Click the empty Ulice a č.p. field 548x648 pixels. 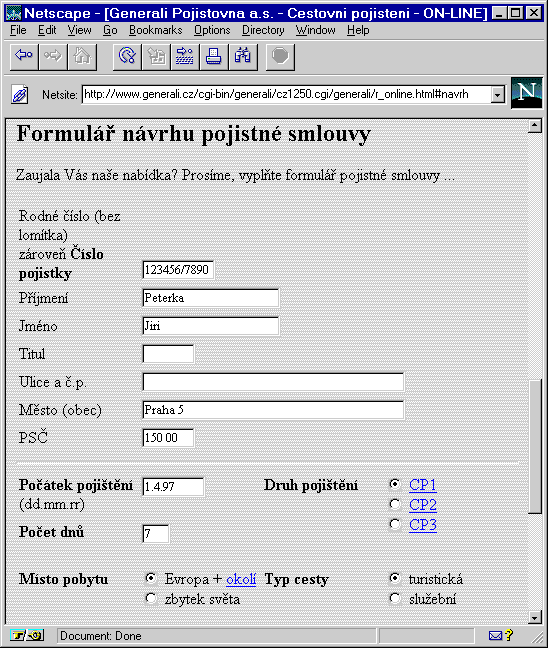(273, 382)
